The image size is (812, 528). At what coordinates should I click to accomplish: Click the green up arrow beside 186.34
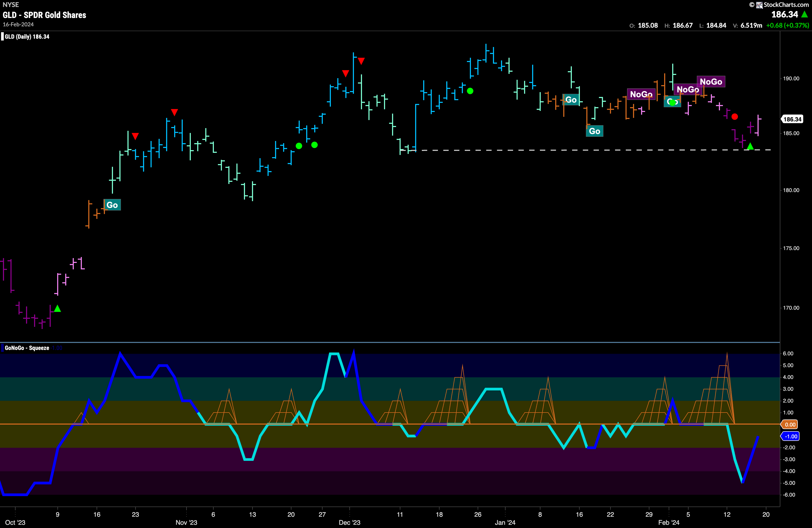pos(804,14)
